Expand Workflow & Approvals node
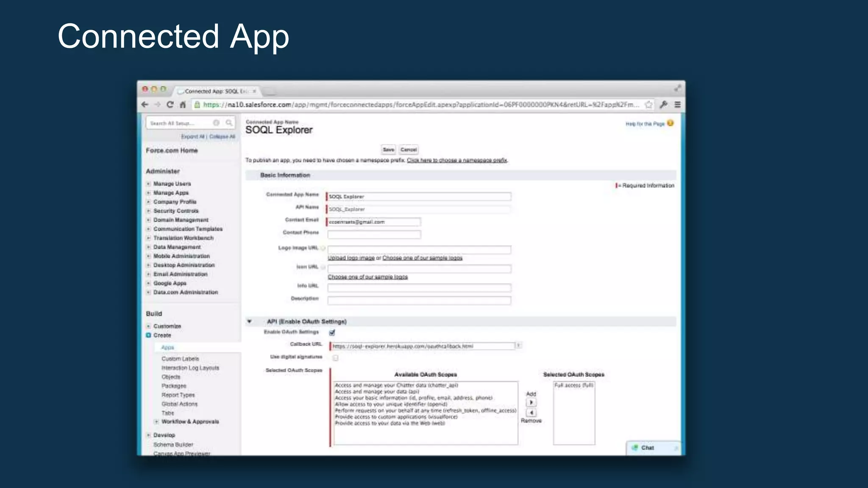Viewport: 868px width, 488px height. [156, 421]
